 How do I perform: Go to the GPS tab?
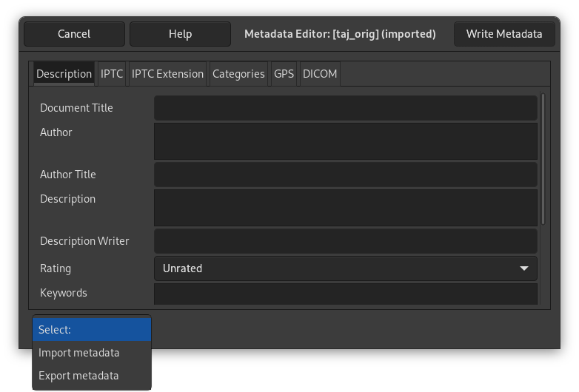pyautogui.click(x=284, y=74)
